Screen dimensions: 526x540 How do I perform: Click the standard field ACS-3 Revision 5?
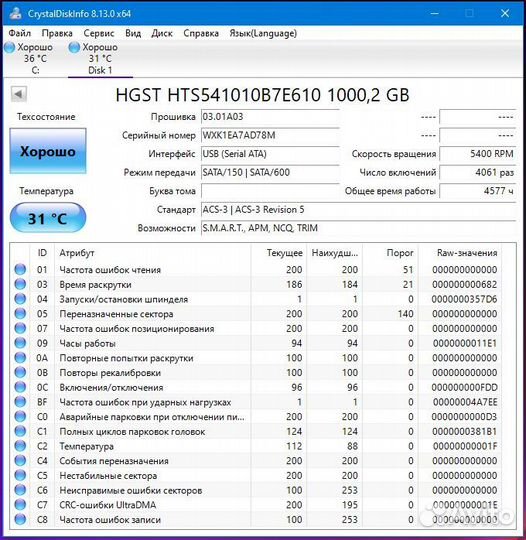pos(358,210)
